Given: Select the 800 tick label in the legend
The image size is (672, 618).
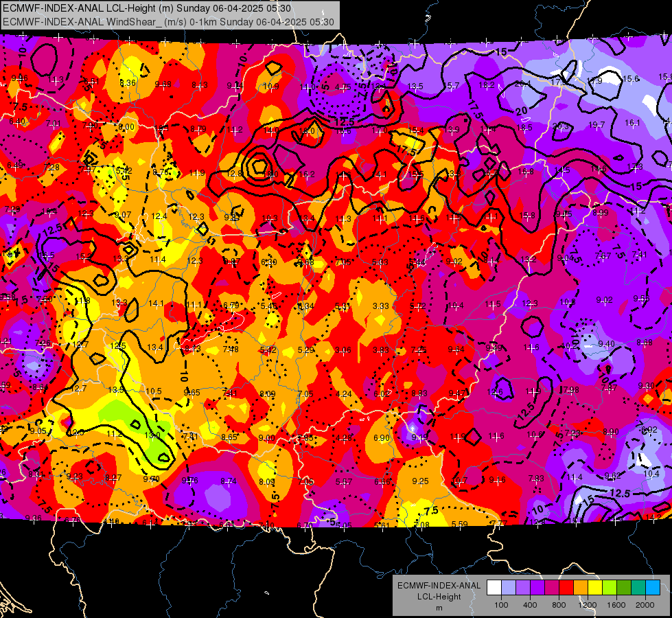Looking at the screenshot, I should click(559, 605).
